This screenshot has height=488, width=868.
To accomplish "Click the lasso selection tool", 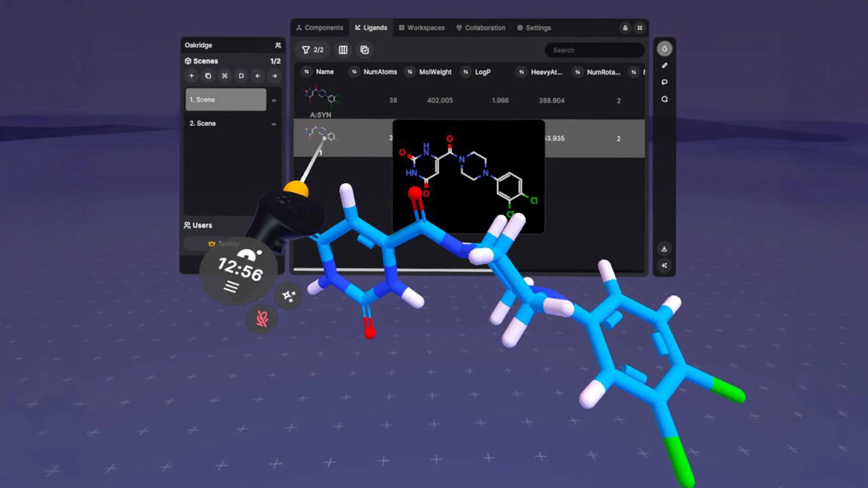I will (664, 82).
